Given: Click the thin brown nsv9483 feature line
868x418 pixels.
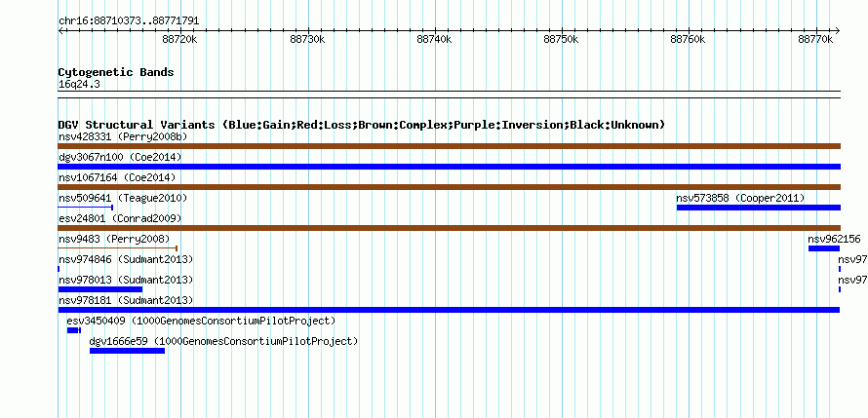Looking at the screenshot, I should click(117, 248).
